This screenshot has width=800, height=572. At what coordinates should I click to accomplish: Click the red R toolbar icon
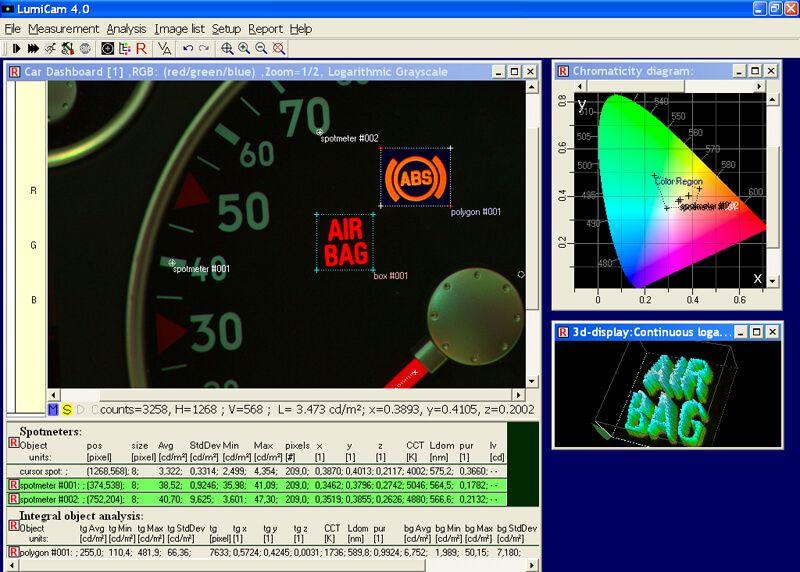click(x=141, y=48)
